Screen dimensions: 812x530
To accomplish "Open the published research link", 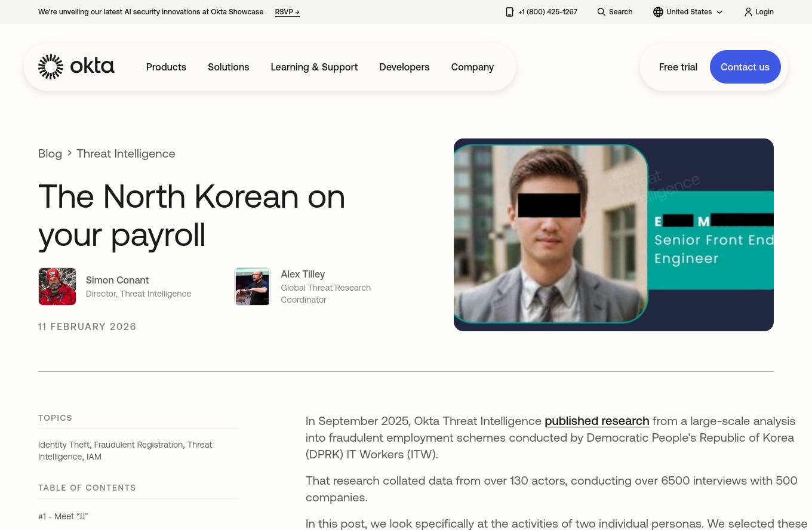I will 596,421.
